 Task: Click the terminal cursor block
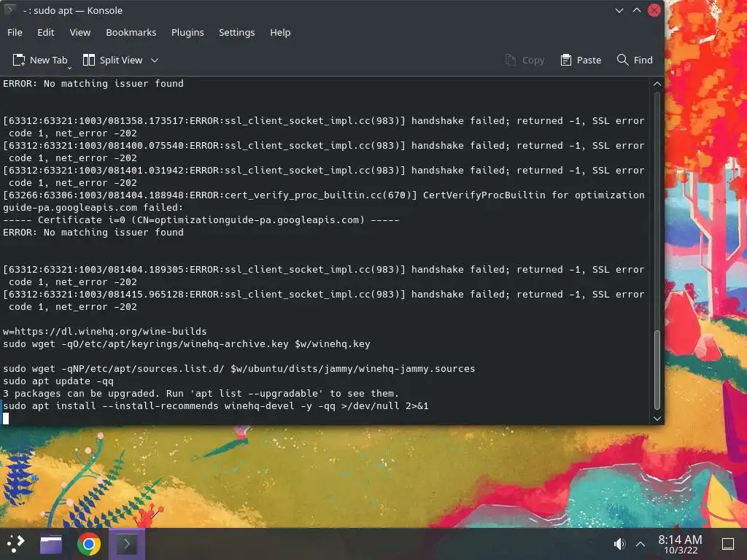coord(6,419)
